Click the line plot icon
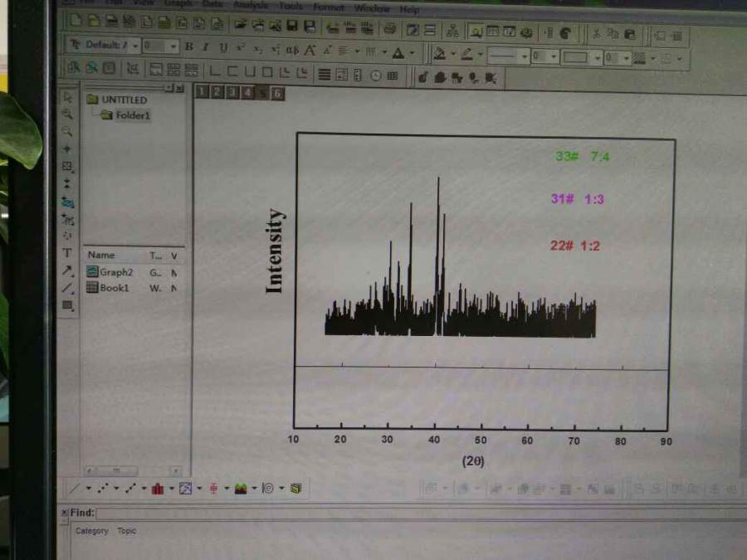 pyautogui.click(x=75, y=488)
